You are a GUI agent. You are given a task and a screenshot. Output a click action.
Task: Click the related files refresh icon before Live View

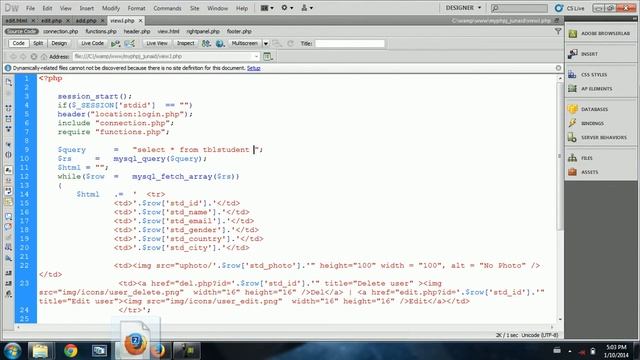[129, 43]
